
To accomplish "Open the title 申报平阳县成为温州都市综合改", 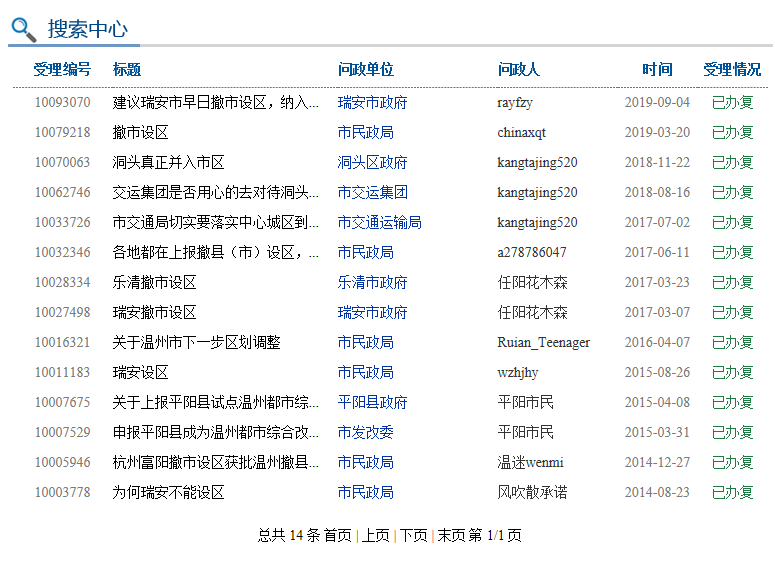I will pos(215,433).
